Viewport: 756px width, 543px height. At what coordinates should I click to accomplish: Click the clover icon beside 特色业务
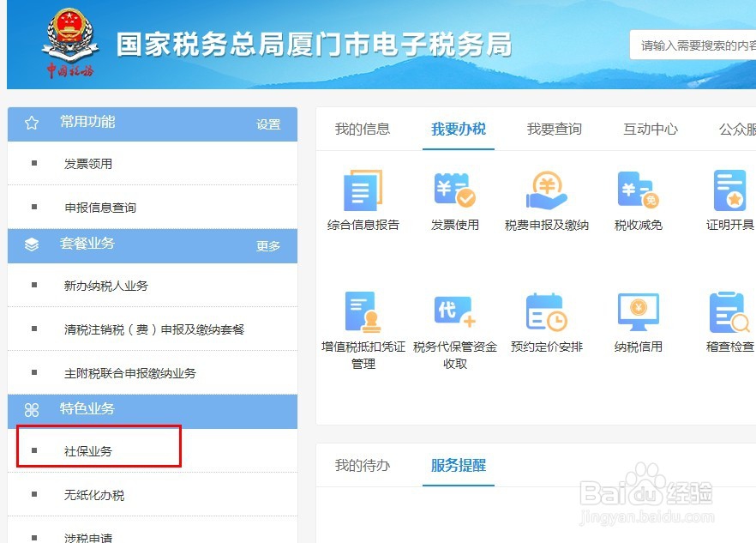click(x=32, y=410)
